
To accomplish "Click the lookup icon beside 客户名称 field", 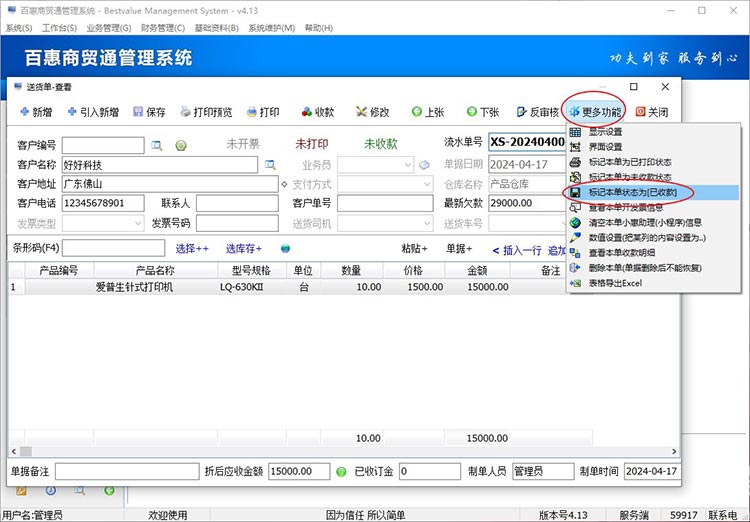I will (270, 165).
